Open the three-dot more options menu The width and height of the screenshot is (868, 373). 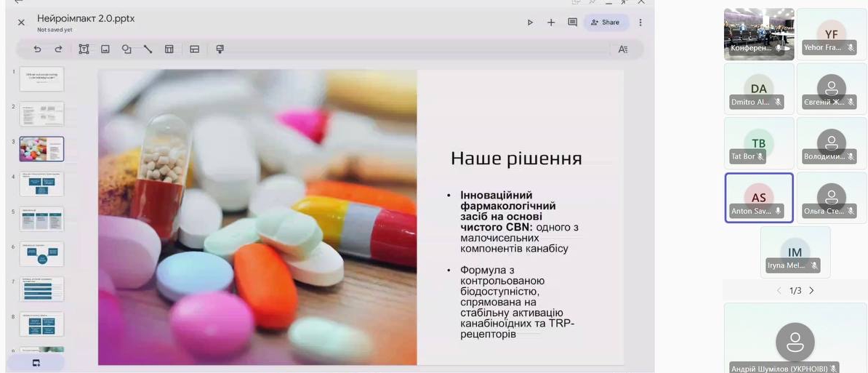640,23
